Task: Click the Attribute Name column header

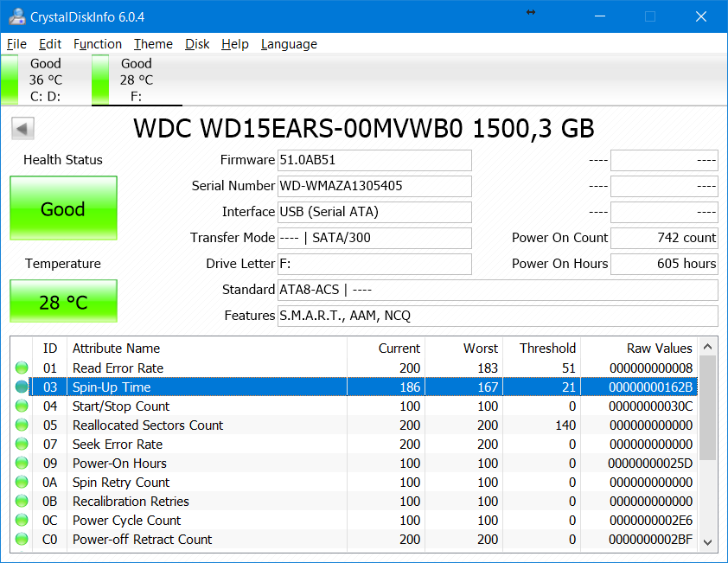Action: click(207, 349)
